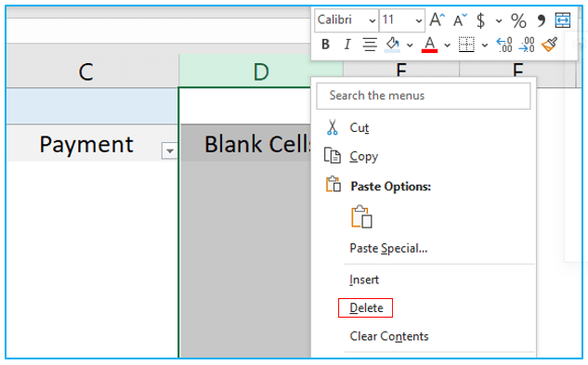Click the Decrease Font Size icon
This screenshot has width=588, height=365.
point(460,20)
